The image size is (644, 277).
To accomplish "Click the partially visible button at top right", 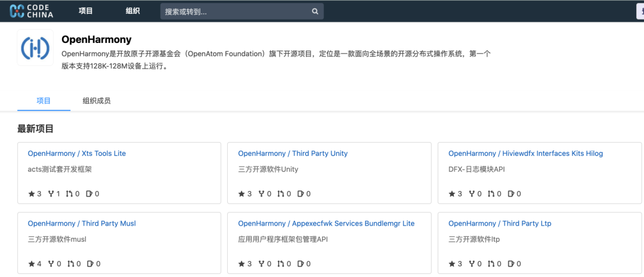I will pyautogui.click(x=640, y=11).
